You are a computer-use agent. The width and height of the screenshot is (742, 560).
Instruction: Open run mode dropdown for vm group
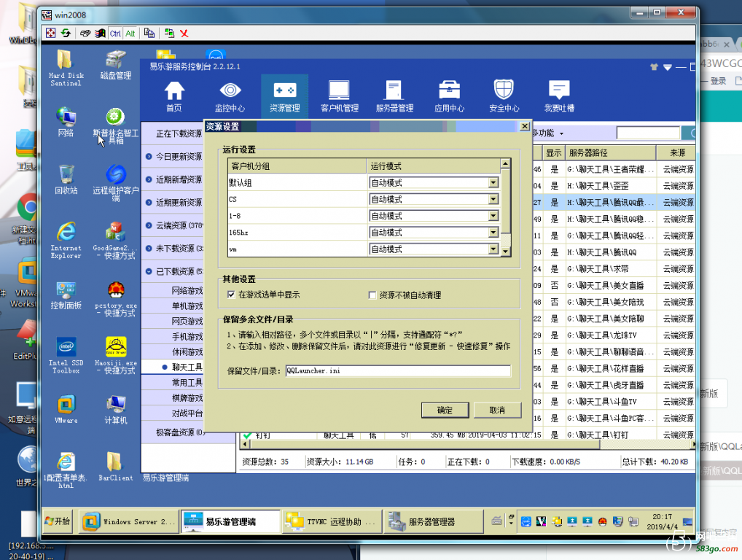point(493,249)
